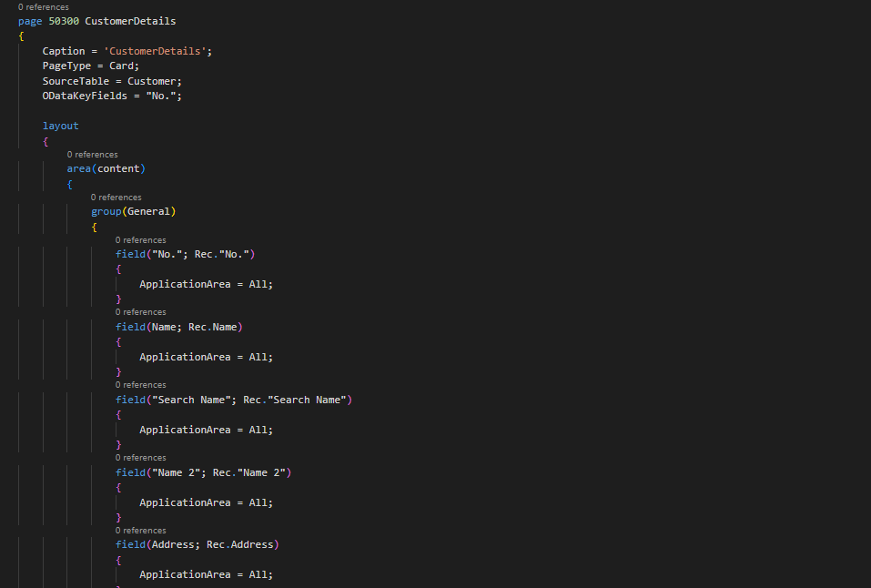Click references link above field Name

click(x=140, y=312)
